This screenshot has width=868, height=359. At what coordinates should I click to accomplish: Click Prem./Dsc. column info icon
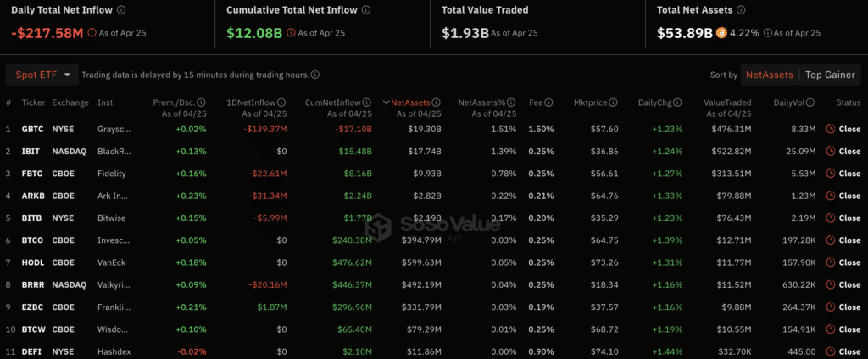pyautogui.click(x=202, y=102)
